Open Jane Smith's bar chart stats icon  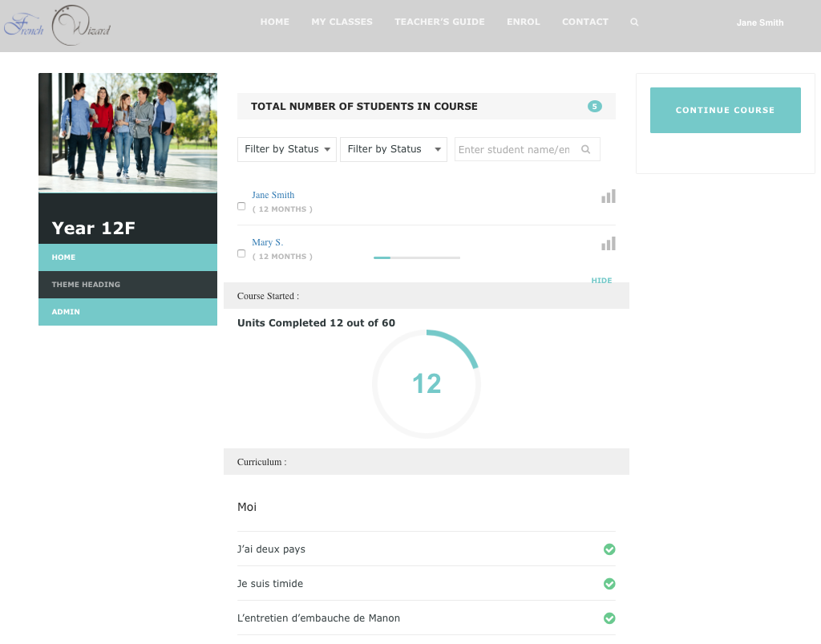[609, 196]
